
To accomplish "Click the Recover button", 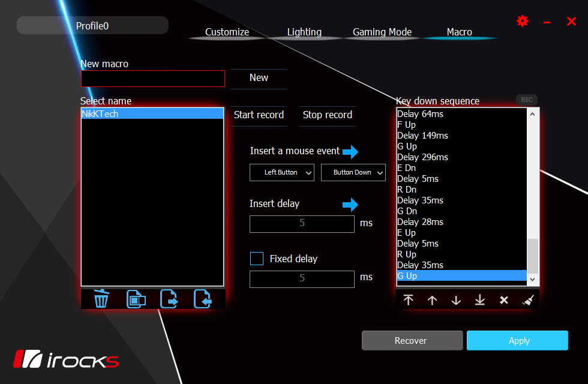I will [x=412, y=341].
